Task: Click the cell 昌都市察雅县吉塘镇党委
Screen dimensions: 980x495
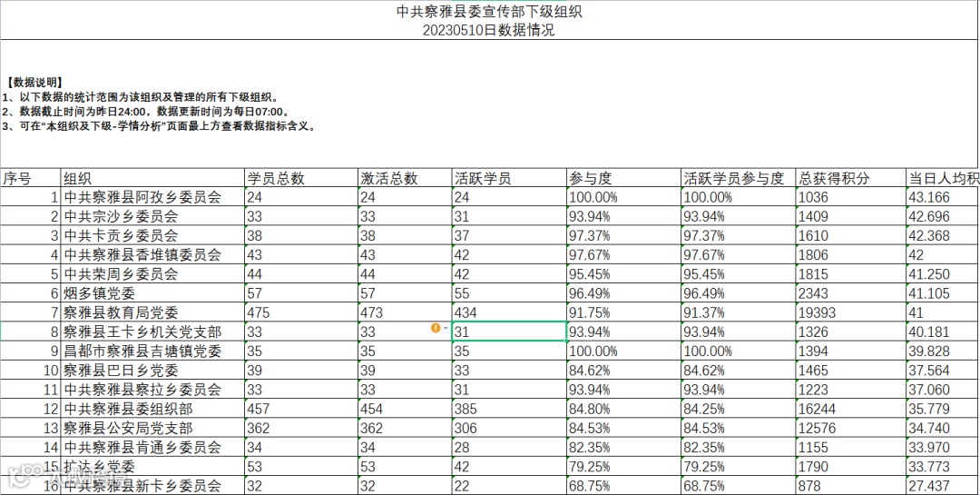Action: point(152,351)
